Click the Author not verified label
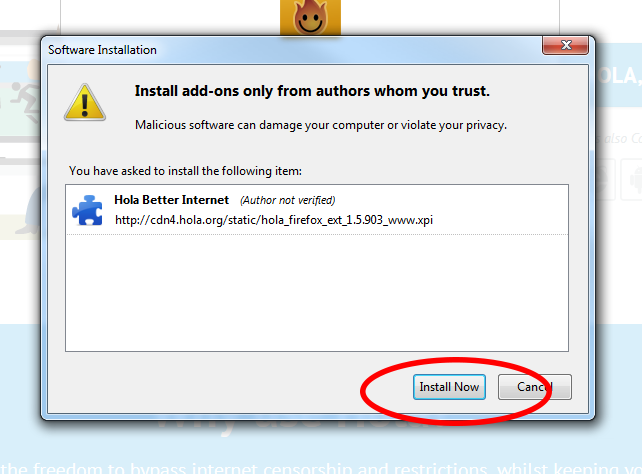The height and width of the screenshot is (474, 642). (287, 200)
